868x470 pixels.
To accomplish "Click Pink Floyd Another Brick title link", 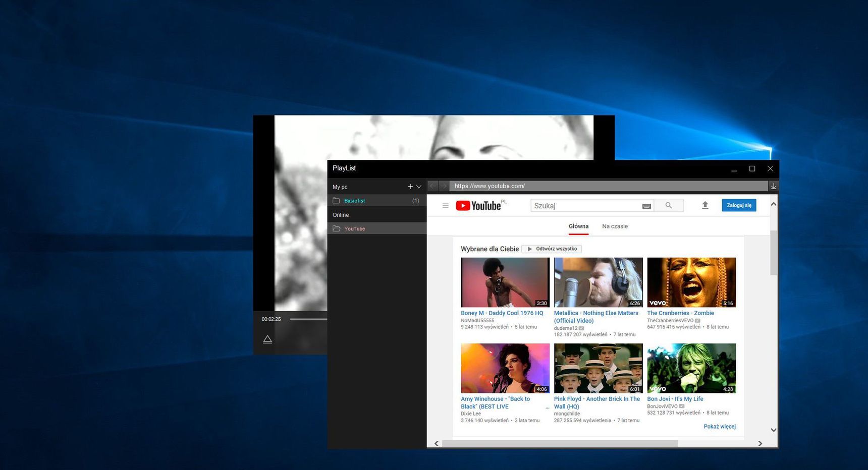I will pos(597,402).
